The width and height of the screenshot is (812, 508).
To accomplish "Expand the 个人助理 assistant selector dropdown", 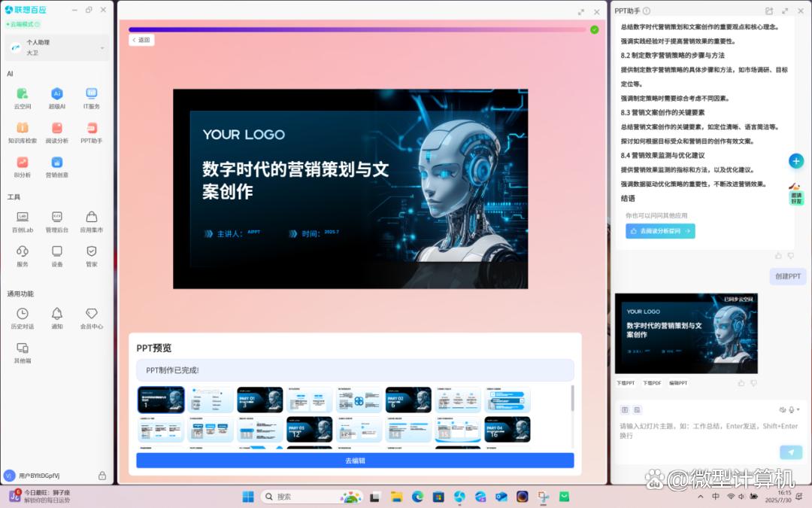I will [x=102, y=48].
